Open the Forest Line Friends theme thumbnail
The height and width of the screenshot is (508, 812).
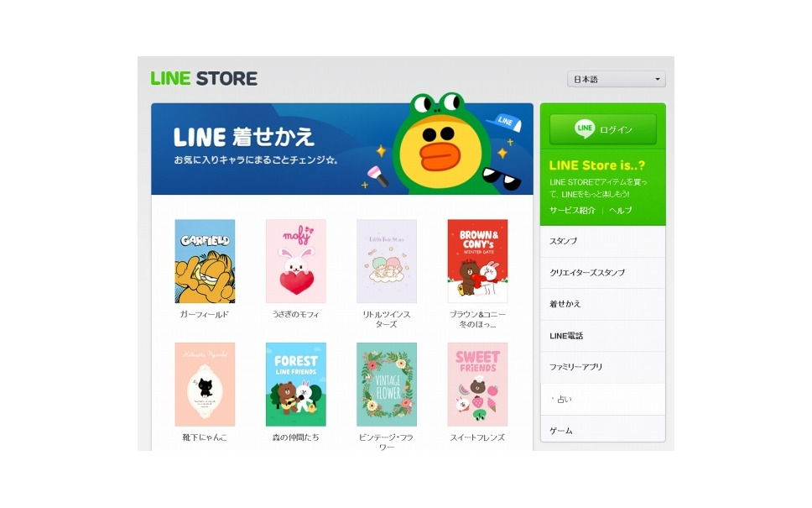pyautogui.click(x=296, y=384)
